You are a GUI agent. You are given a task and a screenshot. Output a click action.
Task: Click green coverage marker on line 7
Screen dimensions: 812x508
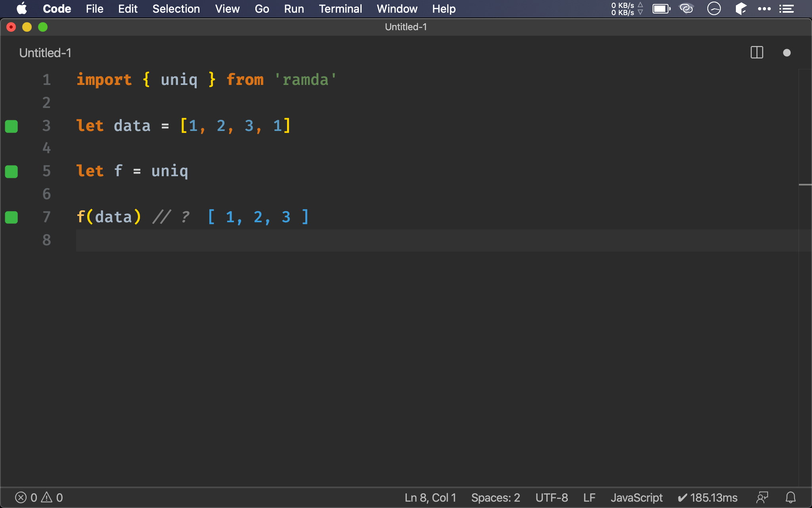click(x=11, y=217)
